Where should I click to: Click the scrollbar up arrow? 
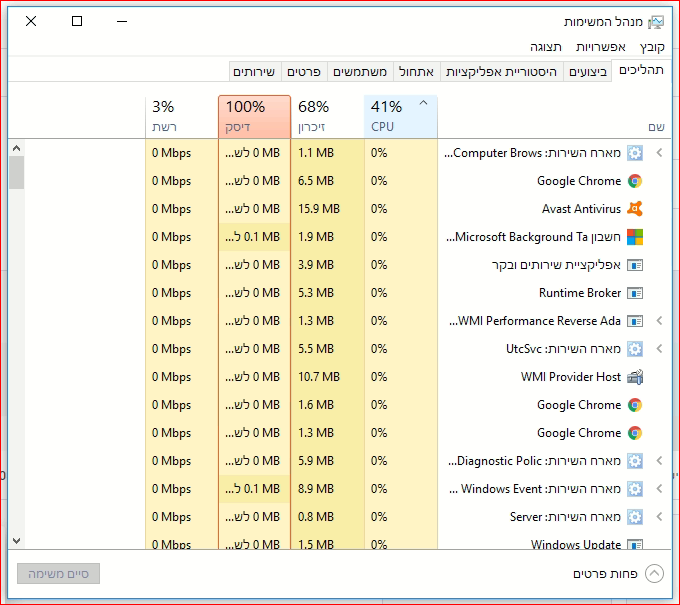[x=16, y=148]
